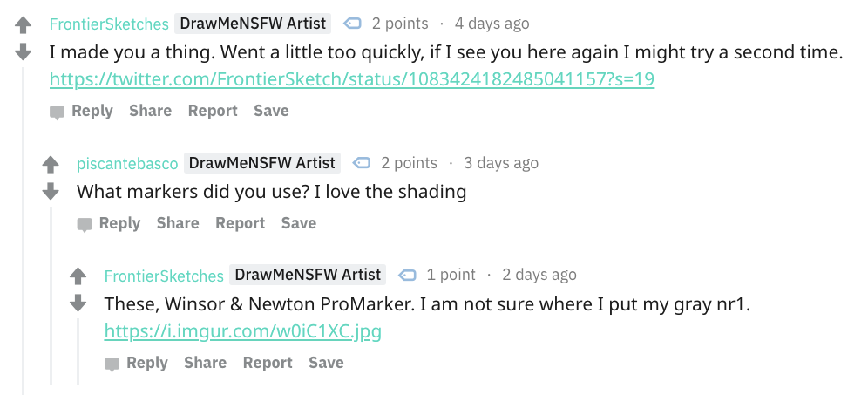The height and width of the screenshot is (395, 868).
Task: Visit piscantebasco's user profile
Action: coord(127,163)
